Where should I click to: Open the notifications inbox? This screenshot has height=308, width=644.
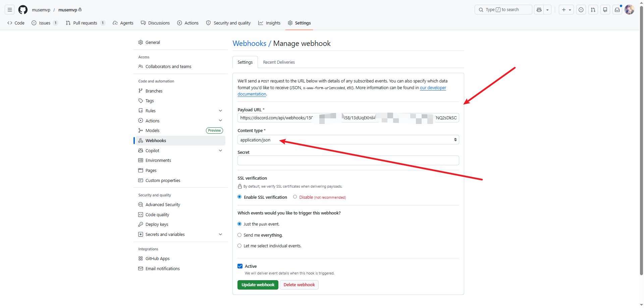point(617,10)
